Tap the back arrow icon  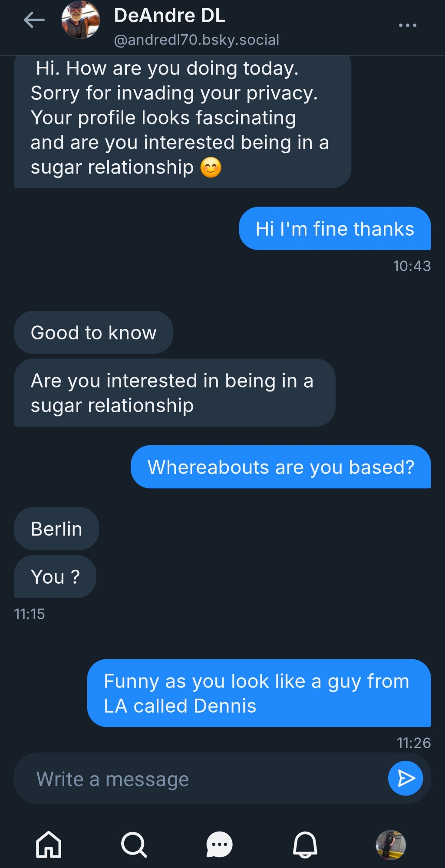pos(34,20)
